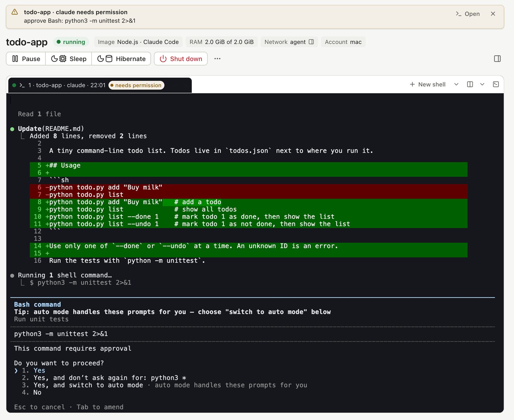The width and height of the screenshot is (514, 420).
Task: Click the Update(README.md) entry
Action: (x=51, y=129)
